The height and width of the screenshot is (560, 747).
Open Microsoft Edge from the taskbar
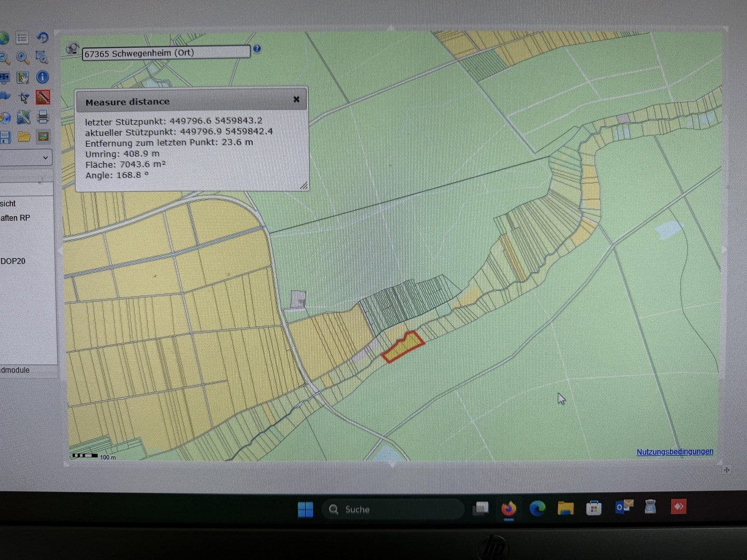537,508
